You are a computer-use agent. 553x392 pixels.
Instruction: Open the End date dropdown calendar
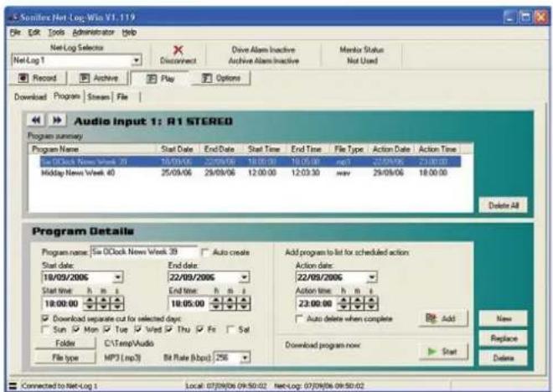[244, 277]
